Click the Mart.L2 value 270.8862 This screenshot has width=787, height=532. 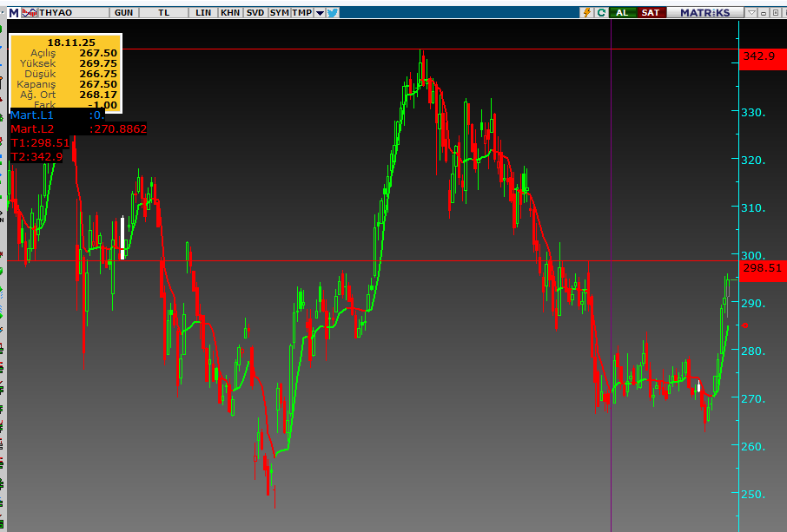point(118,128)
